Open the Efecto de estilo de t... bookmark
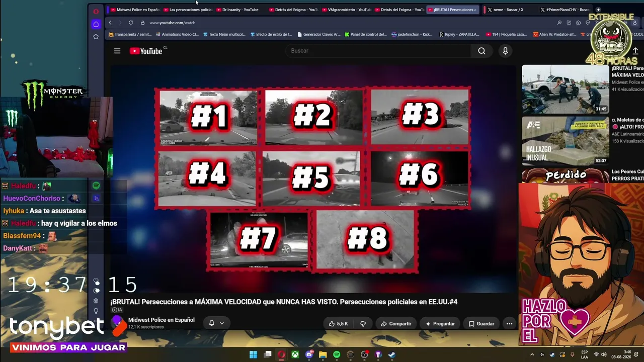644x362 pixels. [272, 35]
